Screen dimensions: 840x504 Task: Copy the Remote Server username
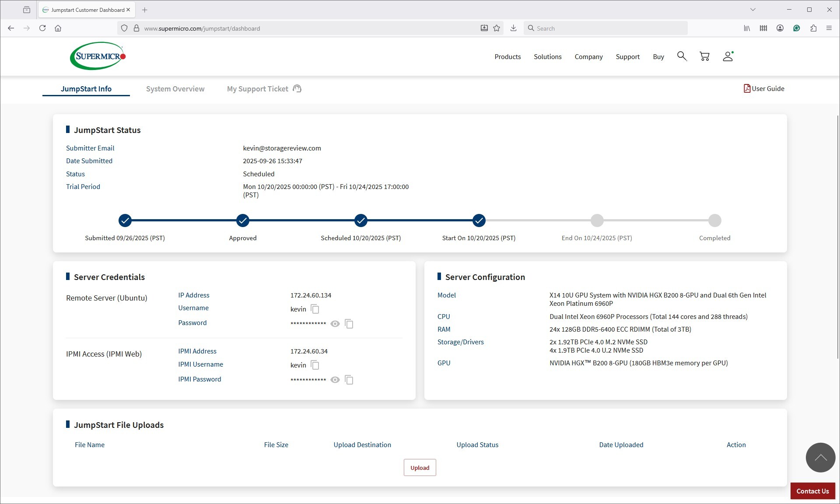point(315,309)
